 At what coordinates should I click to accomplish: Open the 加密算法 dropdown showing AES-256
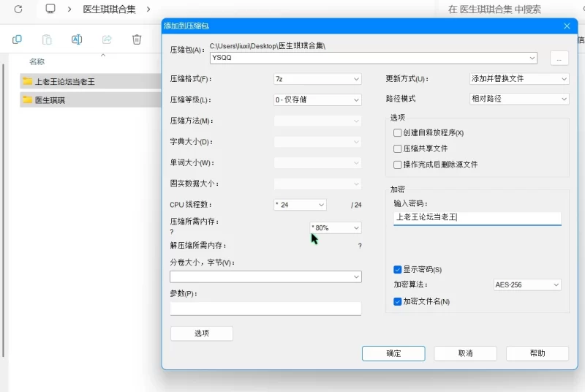(x=526, y=285)
